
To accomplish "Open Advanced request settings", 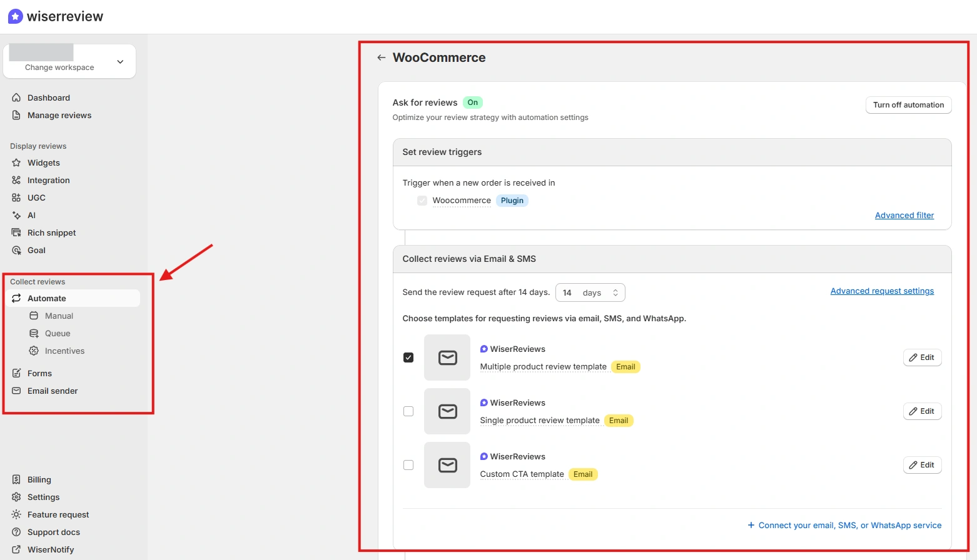I will (x=882, y=291).
